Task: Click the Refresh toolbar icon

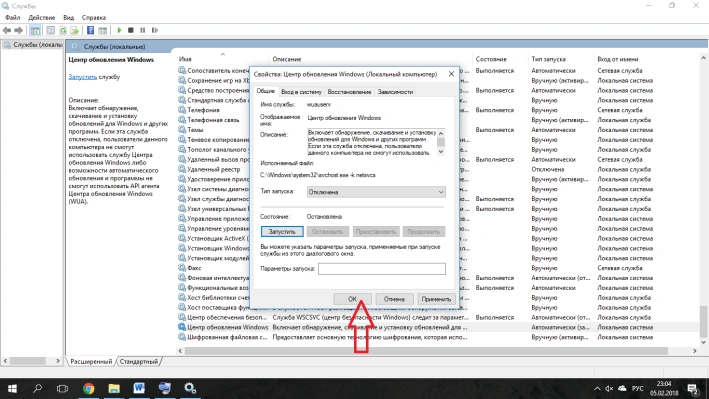Action: [63, 30]
